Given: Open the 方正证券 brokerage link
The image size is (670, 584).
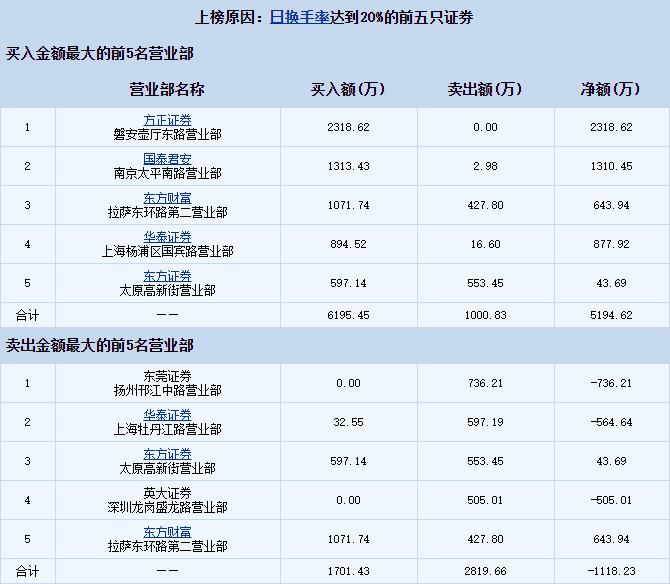Looking at the screenshot, I should tap(168, 120).
